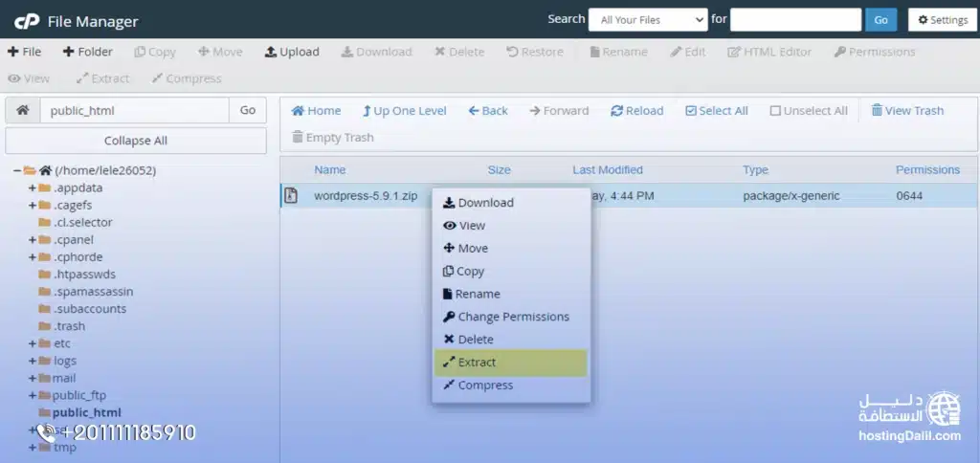980x463 pixels.
Task: Select the wordpress-5.9.1.zip file name
Action: click(x=366, y=196)
